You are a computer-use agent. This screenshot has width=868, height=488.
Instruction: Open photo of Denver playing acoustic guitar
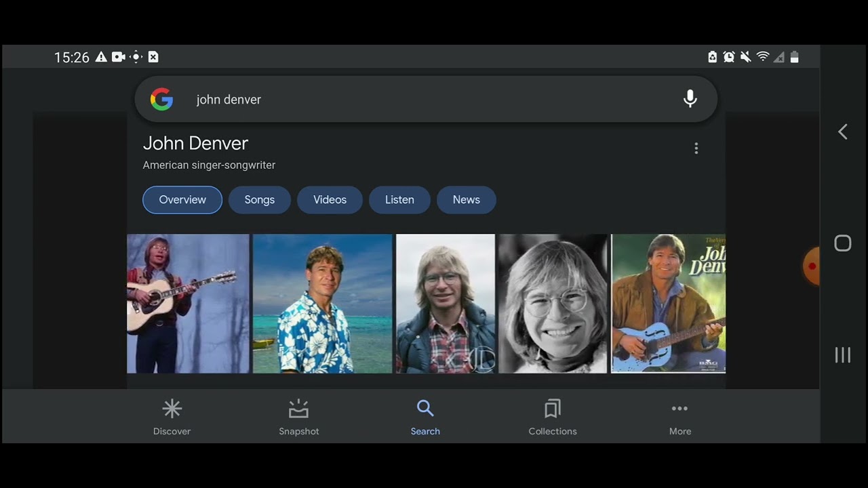tap(188, 304)
